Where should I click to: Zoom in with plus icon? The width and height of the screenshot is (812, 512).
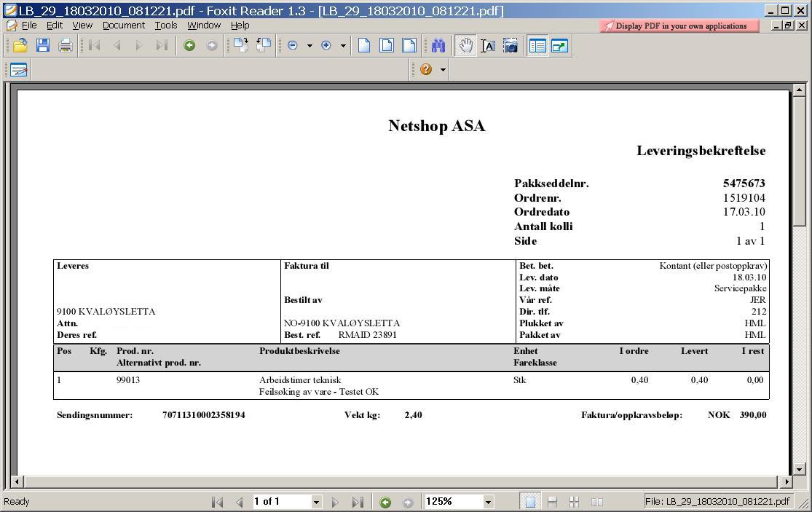coord(326,46)
